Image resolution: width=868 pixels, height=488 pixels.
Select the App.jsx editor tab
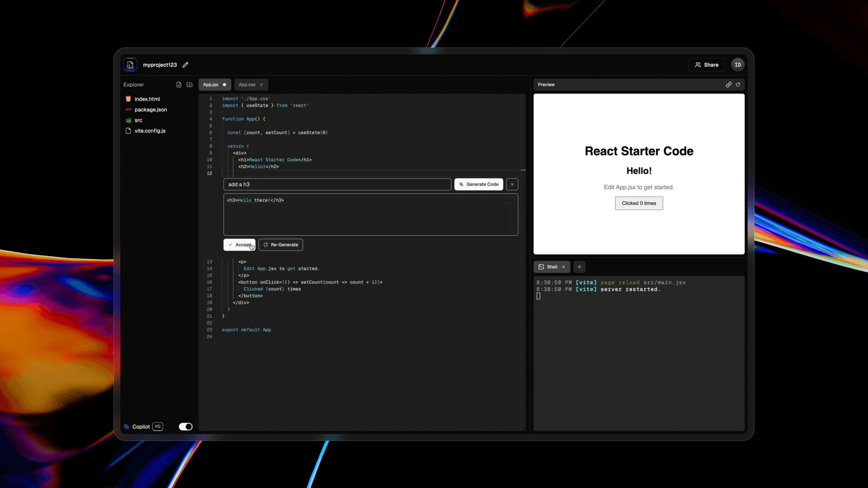[211, 85]
